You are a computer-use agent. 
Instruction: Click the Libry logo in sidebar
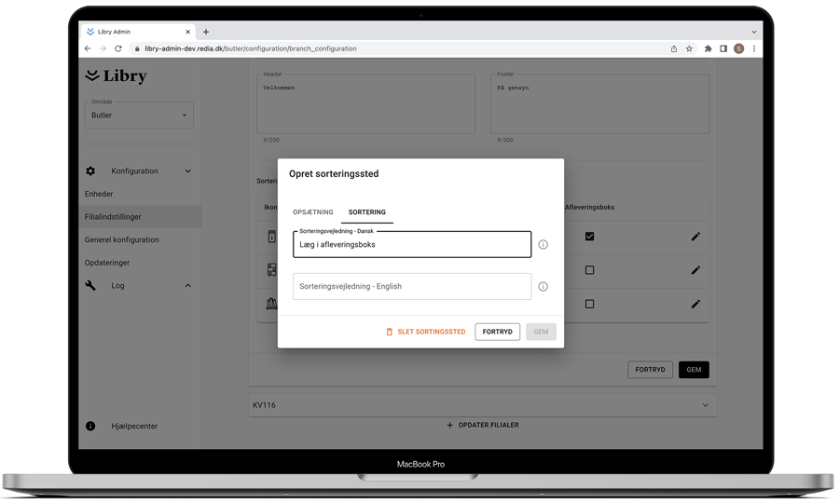[117, 75]
